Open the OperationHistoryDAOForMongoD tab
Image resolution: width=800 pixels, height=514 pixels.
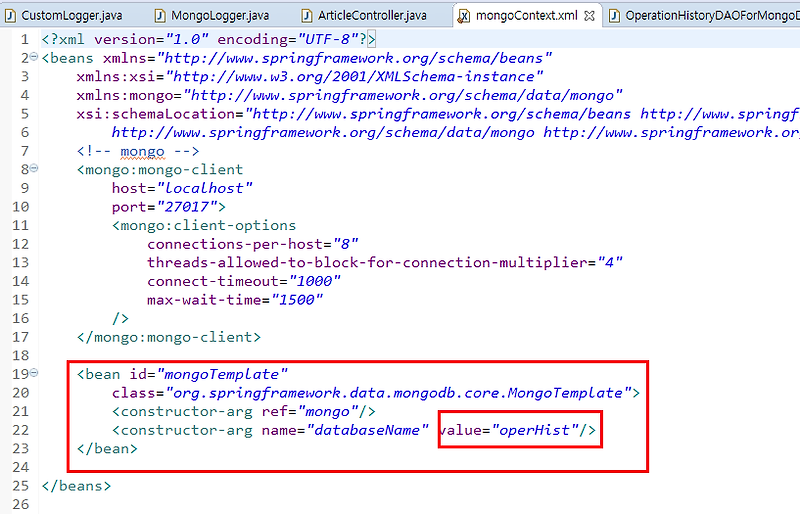click(703, 16)
